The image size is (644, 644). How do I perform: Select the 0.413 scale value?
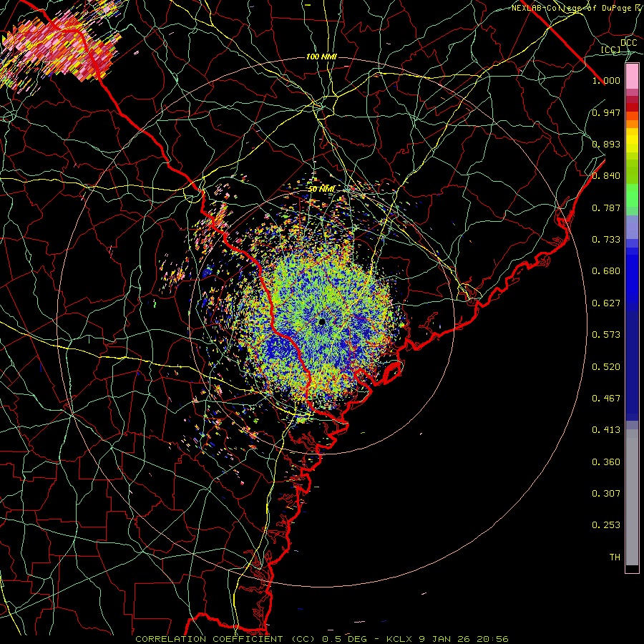tap(606, 430)
